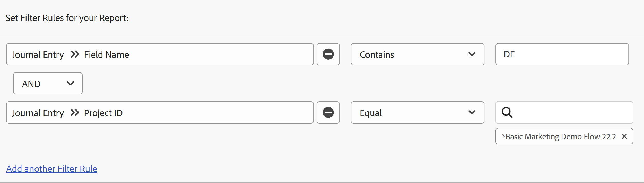
Task: Remove the Project ID filter rule
Action: (x=328, y=113)
